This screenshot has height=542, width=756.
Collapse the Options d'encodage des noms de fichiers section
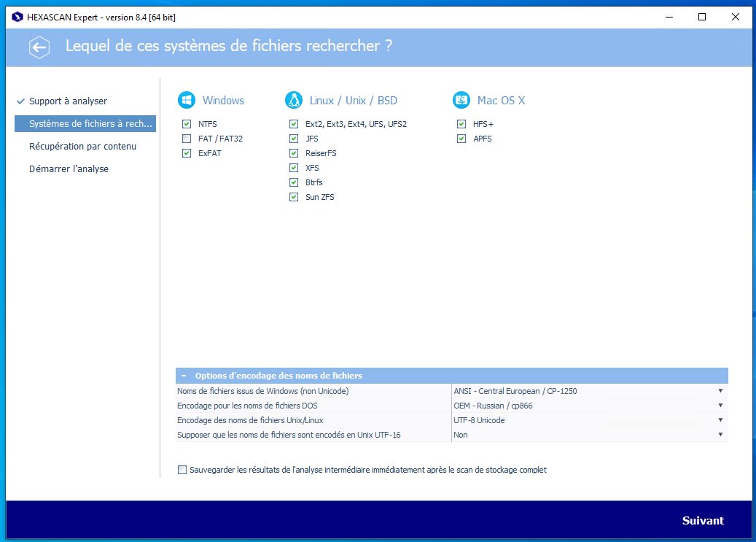click(184, 376)
